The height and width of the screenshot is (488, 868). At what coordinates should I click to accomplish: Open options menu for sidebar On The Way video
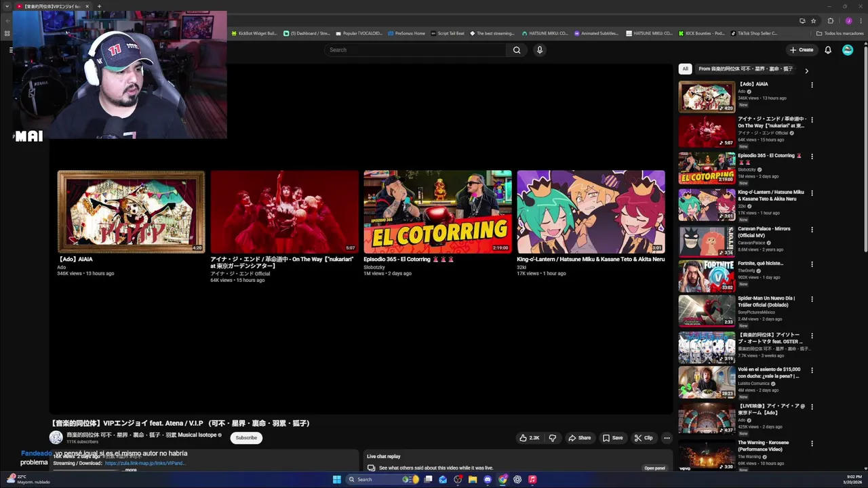812,120
